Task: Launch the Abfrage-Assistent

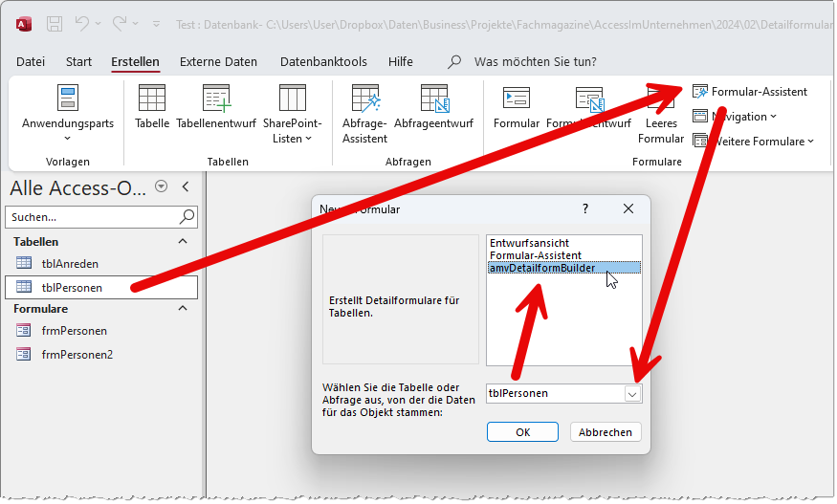Action: pos(364,113)
